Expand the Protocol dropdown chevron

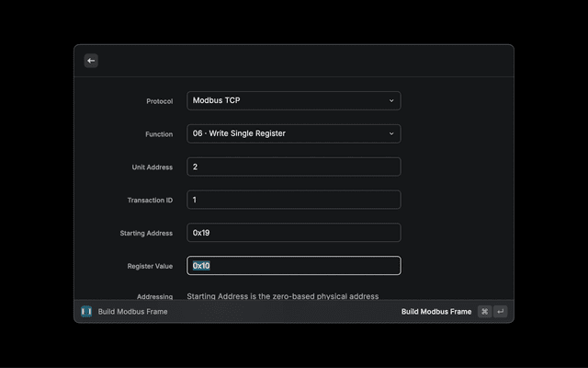(x=391, y=100)
